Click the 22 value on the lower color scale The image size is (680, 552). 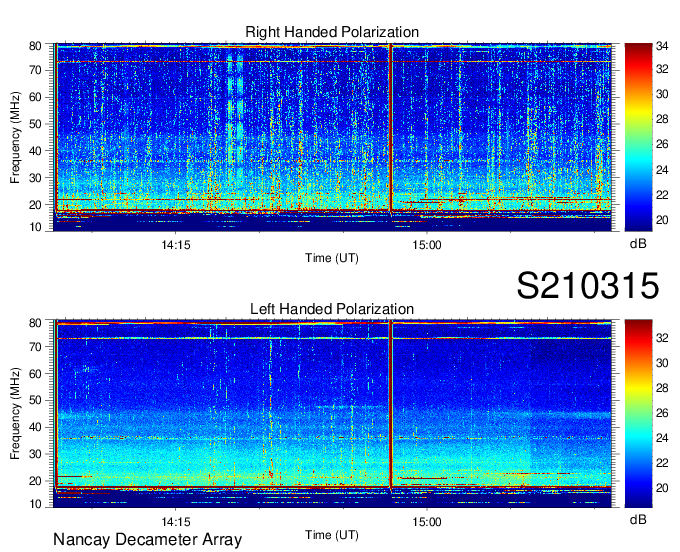click(662, 463)
